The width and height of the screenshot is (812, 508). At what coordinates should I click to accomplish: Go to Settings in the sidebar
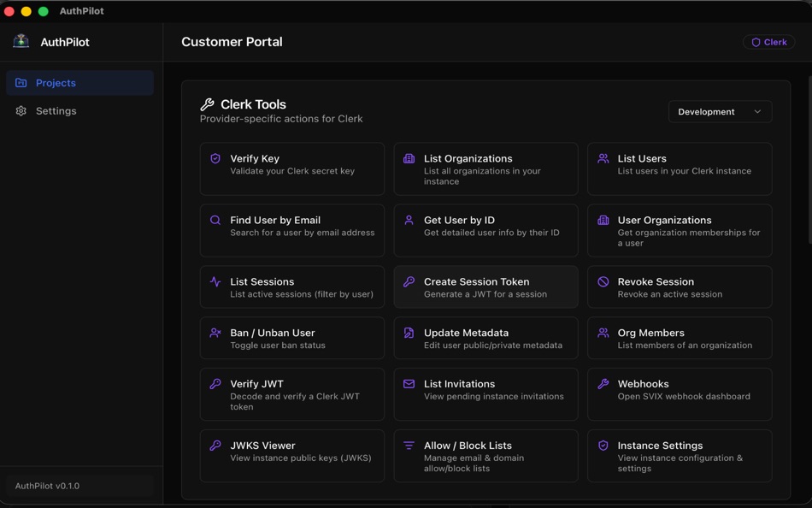tap(56, 111)
